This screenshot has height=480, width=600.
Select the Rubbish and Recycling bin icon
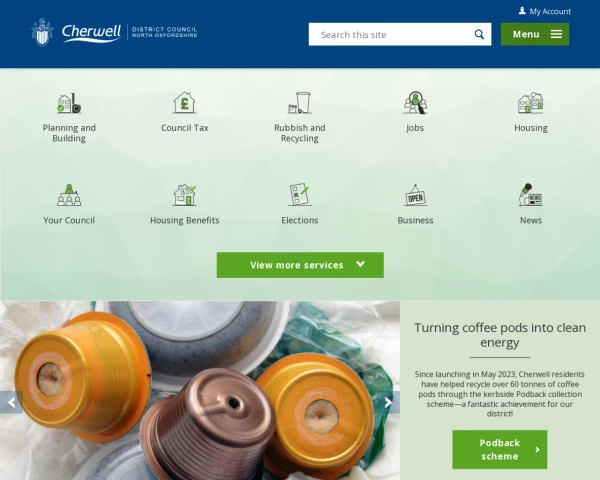click(x=300, y=103)
